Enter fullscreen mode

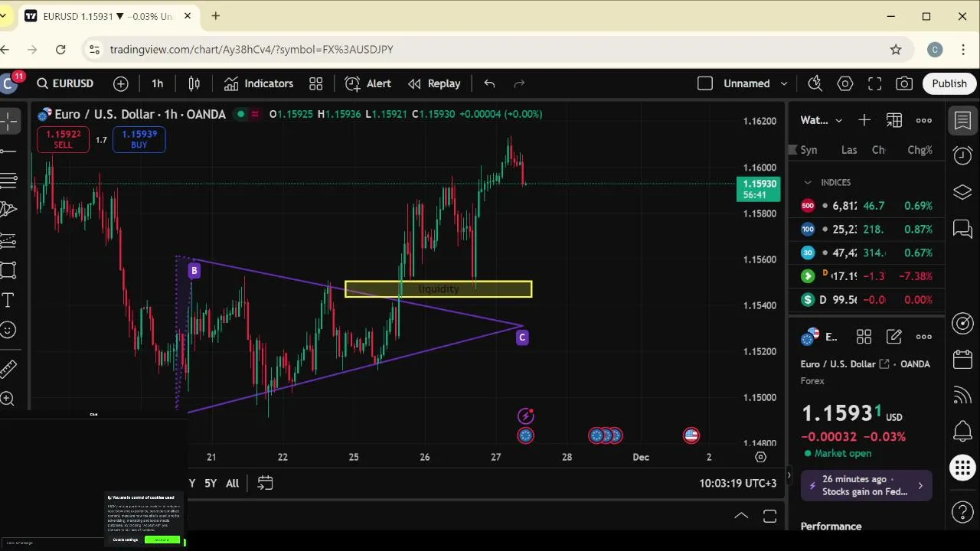pos(875,83)
